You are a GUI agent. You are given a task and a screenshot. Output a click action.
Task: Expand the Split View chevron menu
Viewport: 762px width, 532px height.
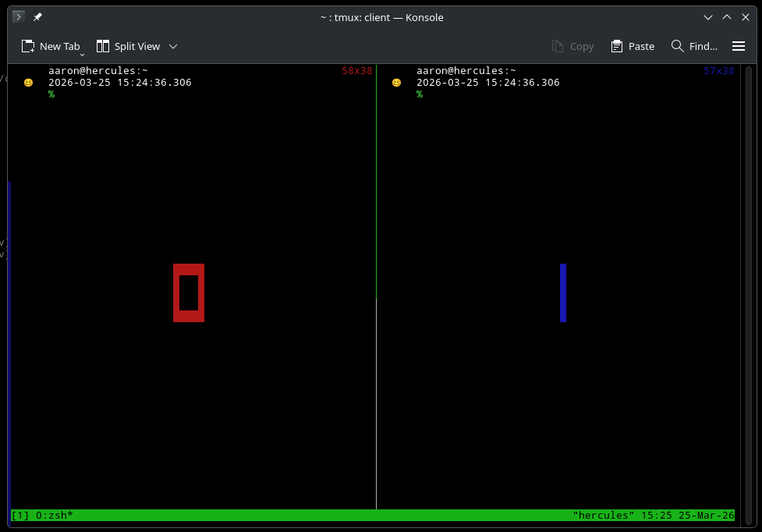coord(173,47)
